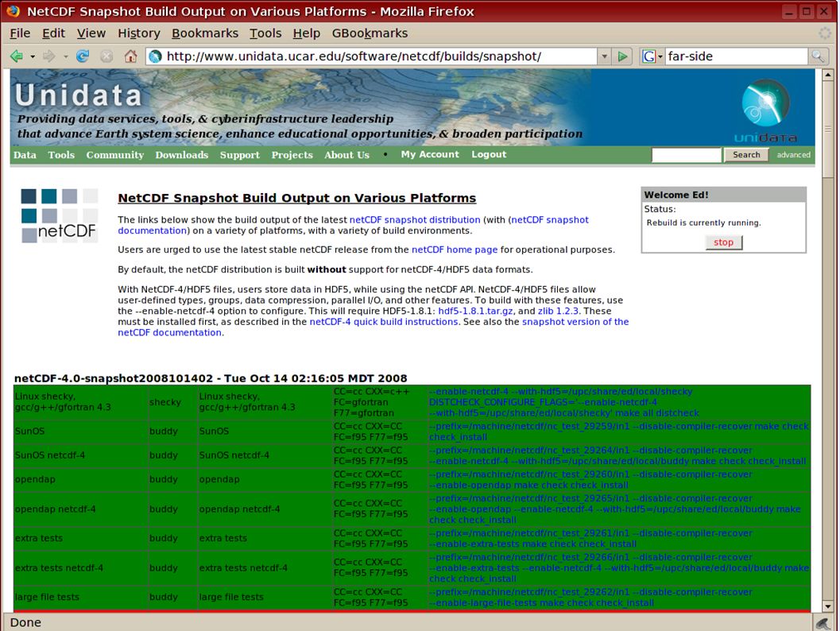
Task: Open the Back history dropdown arrow
Action: [33, 56]
